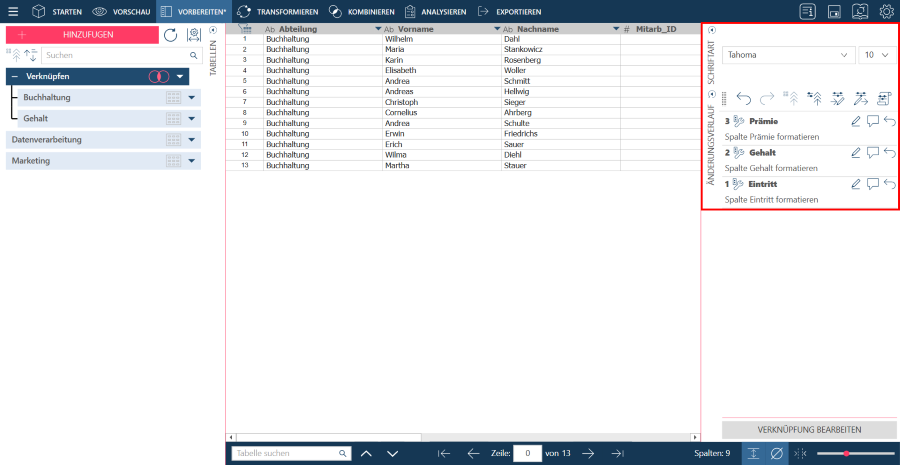Edit the Eintritt change with pencil icon
Image resolution: width=900 pixels, height=465 pixels.
point(856,184)
